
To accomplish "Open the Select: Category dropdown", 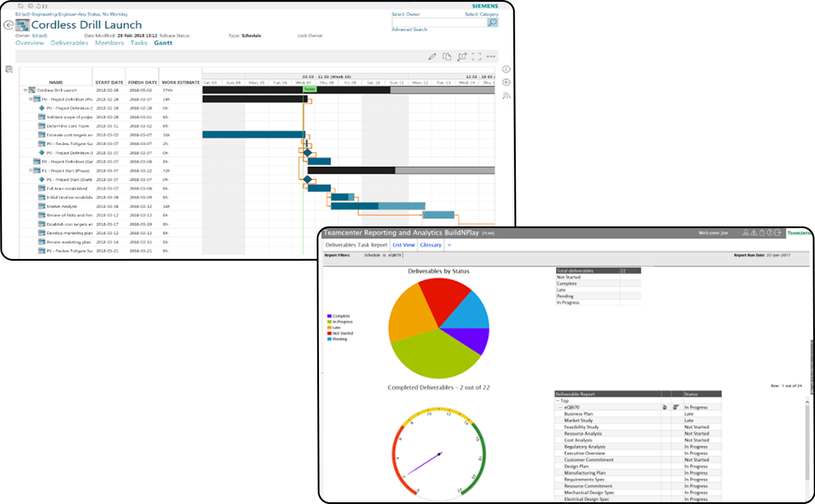I will tap(481, 14).
